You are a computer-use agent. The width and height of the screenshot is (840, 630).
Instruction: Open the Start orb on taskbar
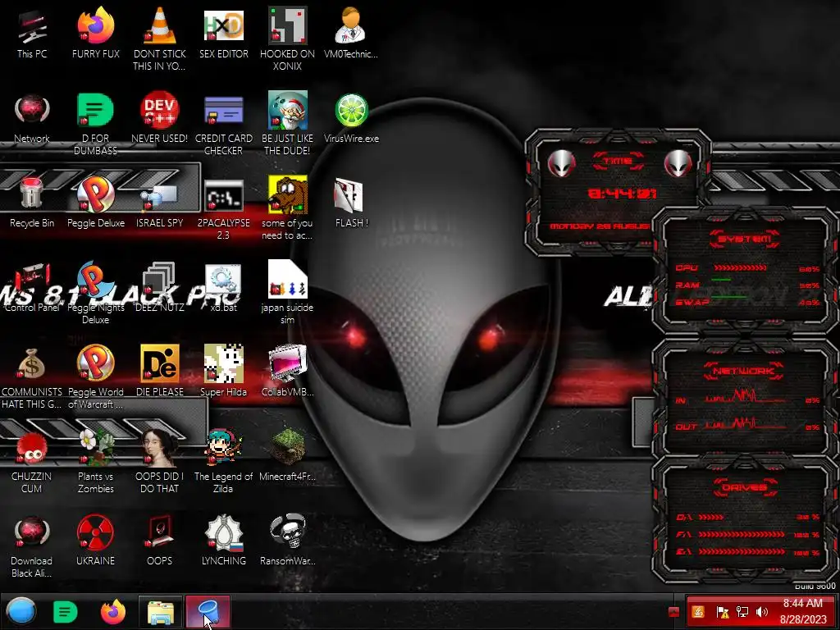click(x=21, y=611)
